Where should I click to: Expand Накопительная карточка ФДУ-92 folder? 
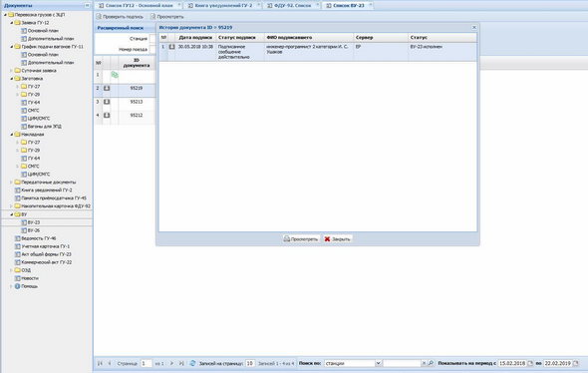tap(11, 206)
